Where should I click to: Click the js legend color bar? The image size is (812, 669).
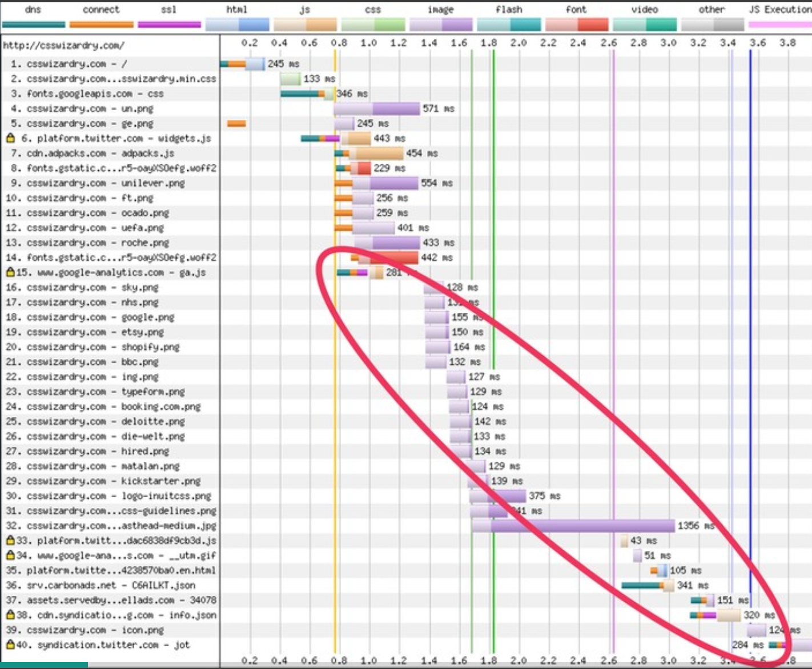[305, 24]
